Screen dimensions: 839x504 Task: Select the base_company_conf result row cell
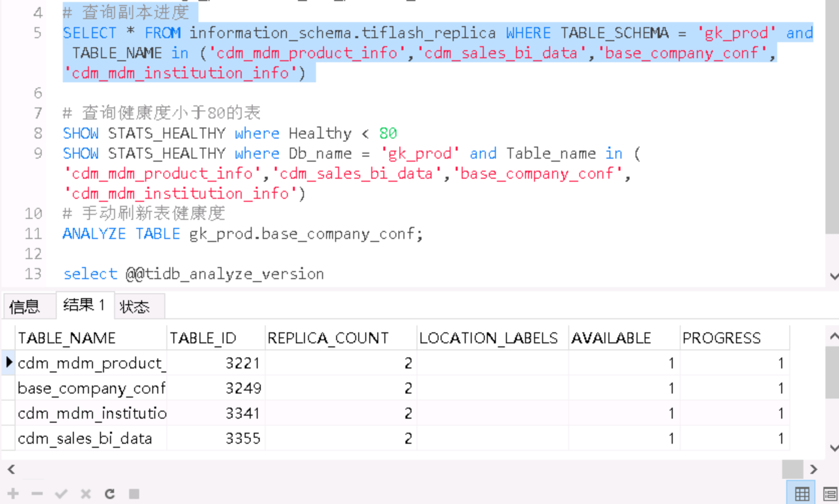coord(91,388)
